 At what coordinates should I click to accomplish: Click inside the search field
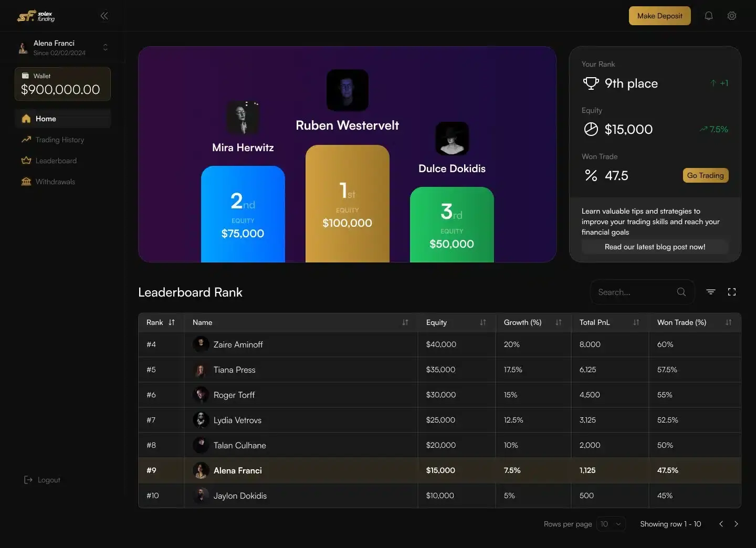(630, 292)
